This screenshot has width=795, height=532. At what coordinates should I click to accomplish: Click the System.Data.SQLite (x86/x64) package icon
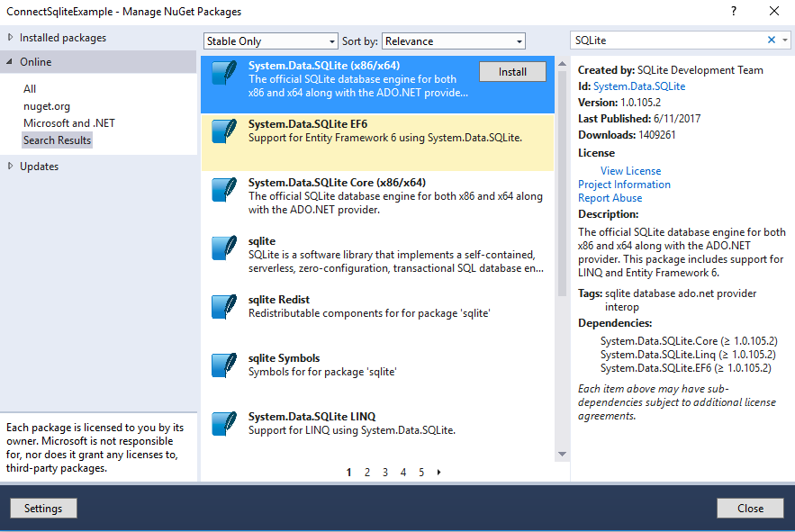[224, 73]
